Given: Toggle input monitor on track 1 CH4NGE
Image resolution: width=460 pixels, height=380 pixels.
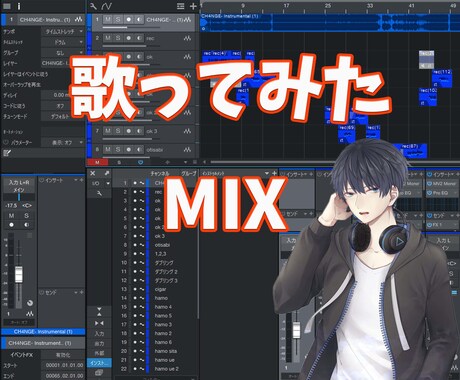Looking at the screenshot, I should point(139,19).
